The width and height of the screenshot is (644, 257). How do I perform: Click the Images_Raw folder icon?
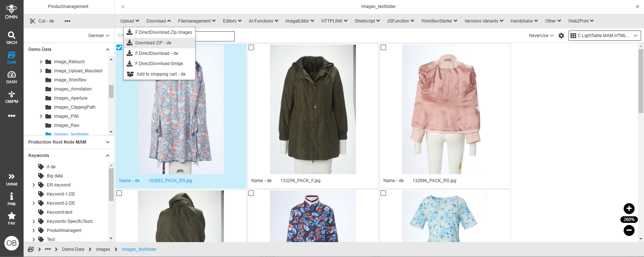48,125
